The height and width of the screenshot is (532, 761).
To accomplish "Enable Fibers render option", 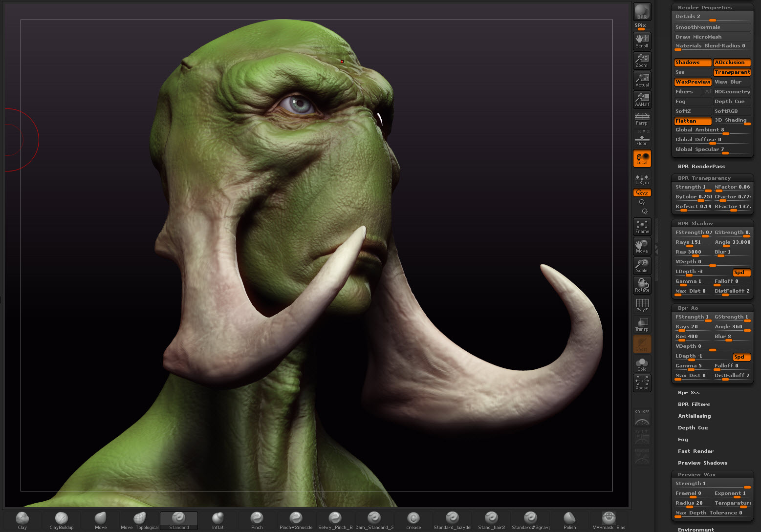I will 688,92.
